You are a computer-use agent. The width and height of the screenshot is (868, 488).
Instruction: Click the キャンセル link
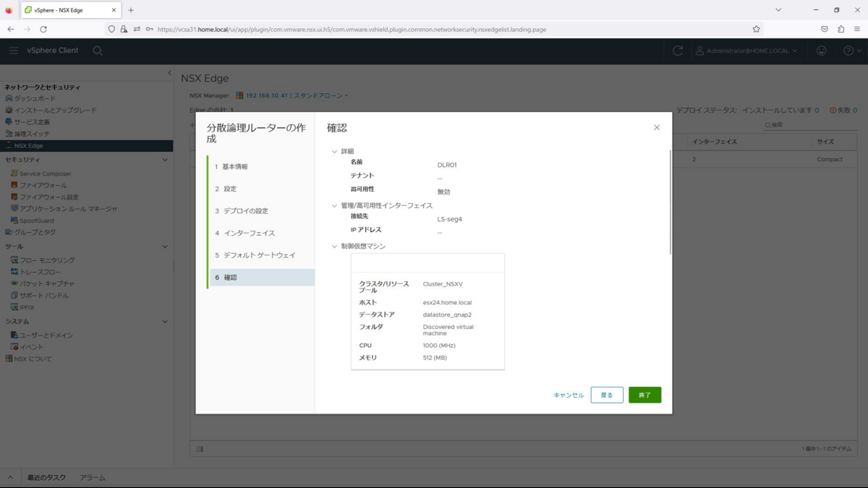(569, 395)
